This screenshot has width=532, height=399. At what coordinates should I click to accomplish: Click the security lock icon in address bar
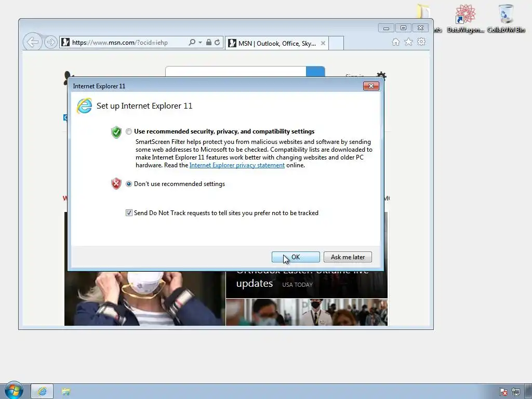(209, 42)
